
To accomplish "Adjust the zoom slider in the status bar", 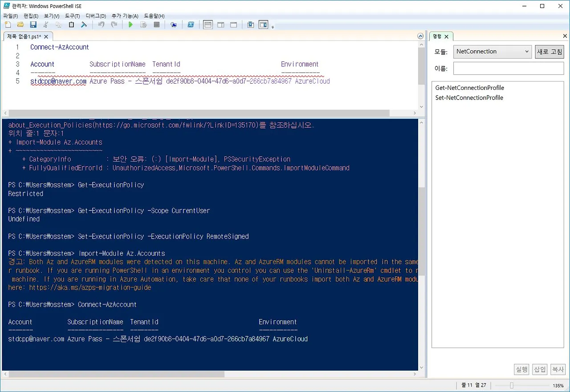I will (x=512, y=385).
